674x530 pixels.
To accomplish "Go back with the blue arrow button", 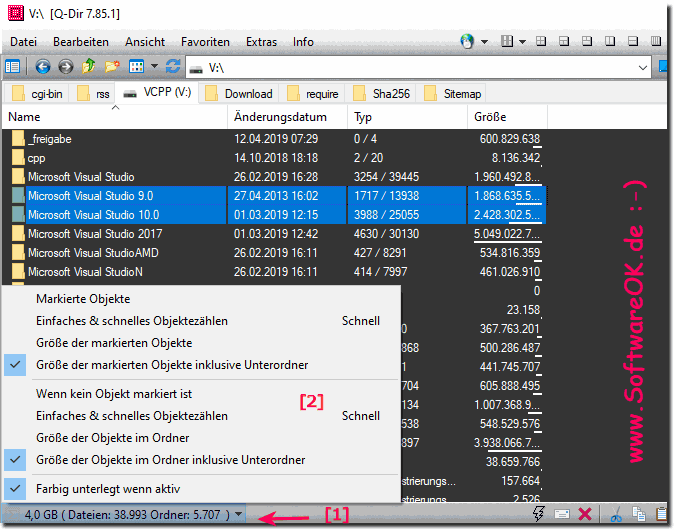I will tap(43, 67).
